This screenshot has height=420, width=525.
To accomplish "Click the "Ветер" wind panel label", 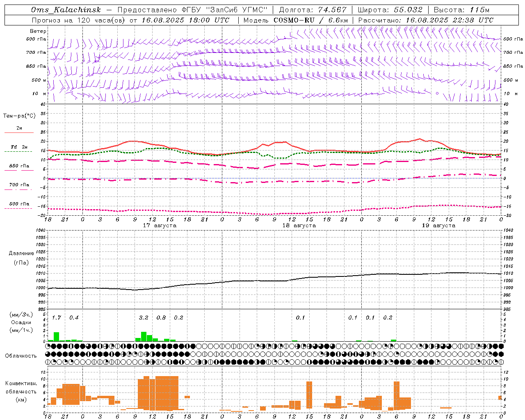I will [x=38, y=31].
